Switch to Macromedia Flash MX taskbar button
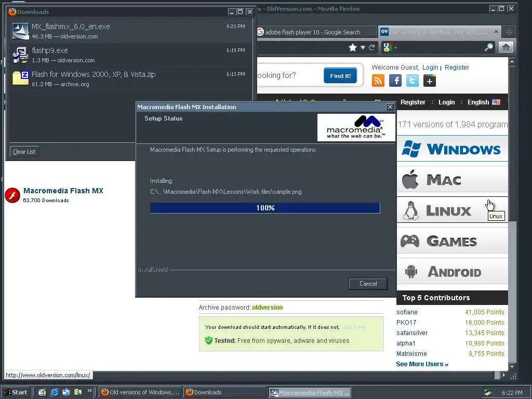The width and height of the screenshot is (532, 399). (x=310, y=393)
